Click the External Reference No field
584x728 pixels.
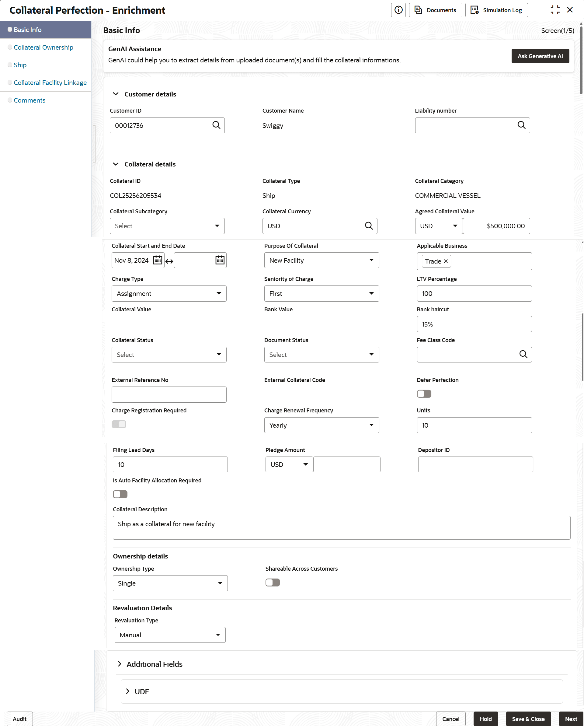(169, 395)
